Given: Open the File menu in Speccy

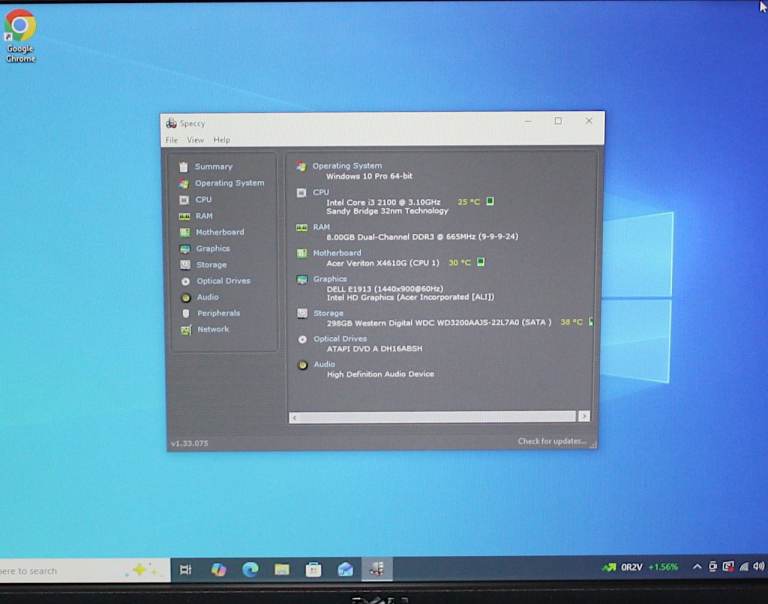Looking at the screenshot, I should point(171,140).
